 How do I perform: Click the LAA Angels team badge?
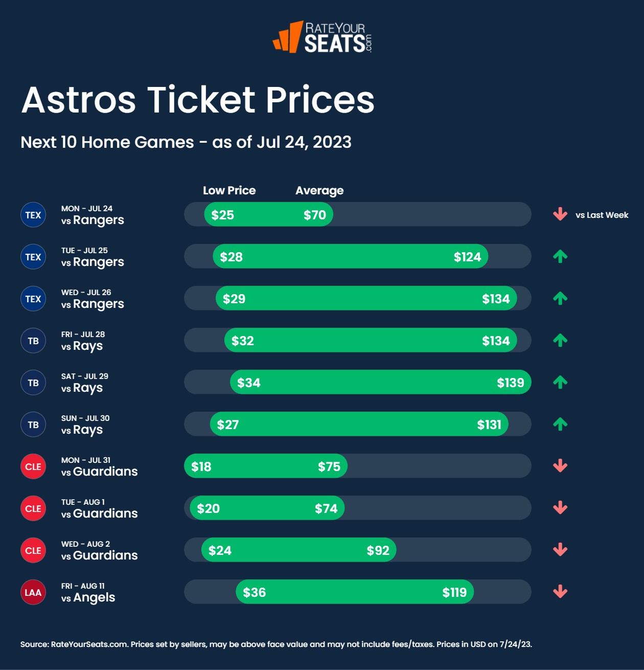coord(33,592)
